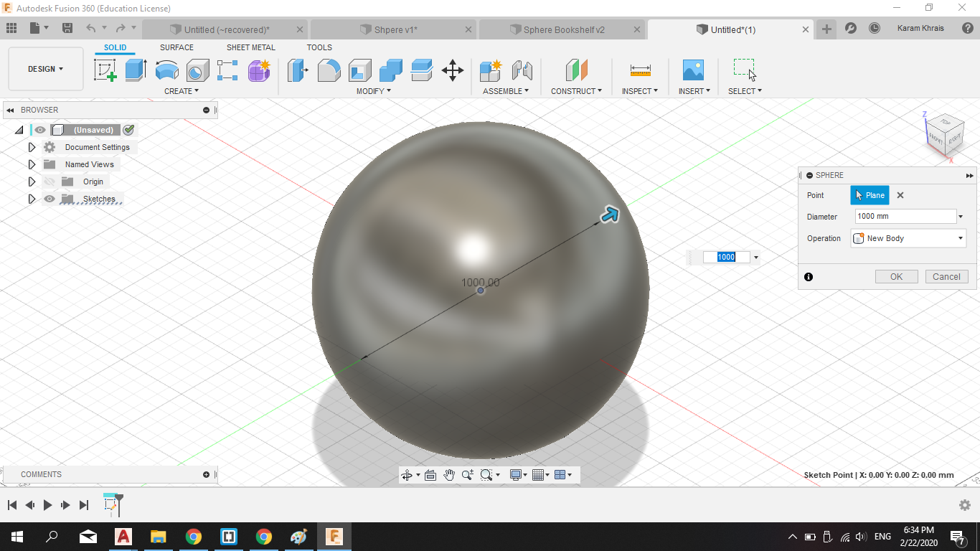Select the Joint tool

[x=522, y=70]
